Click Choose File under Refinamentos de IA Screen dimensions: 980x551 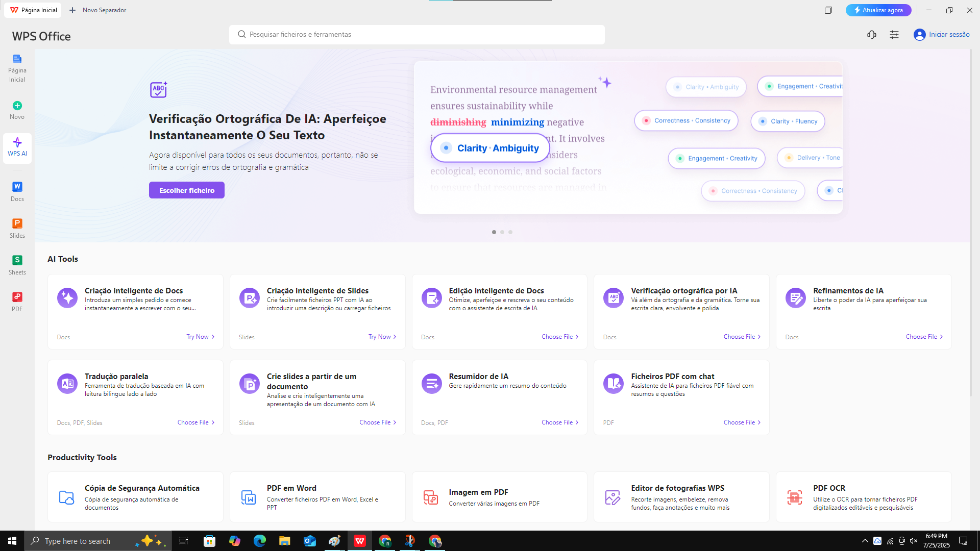(x=924, y=337)
